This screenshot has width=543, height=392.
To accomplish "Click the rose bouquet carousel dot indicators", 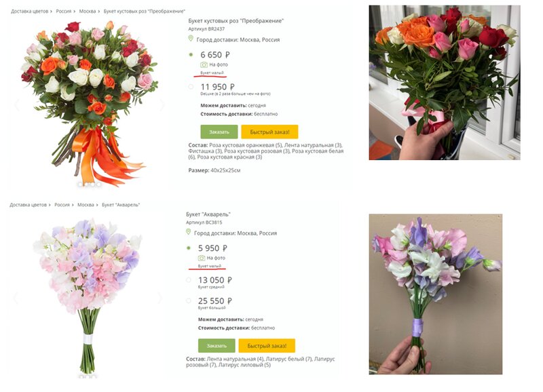I will point(90,184).
